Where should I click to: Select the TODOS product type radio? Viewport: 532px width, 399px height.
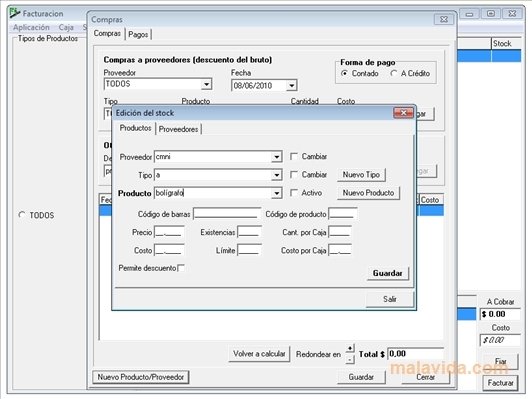(22, 215)
